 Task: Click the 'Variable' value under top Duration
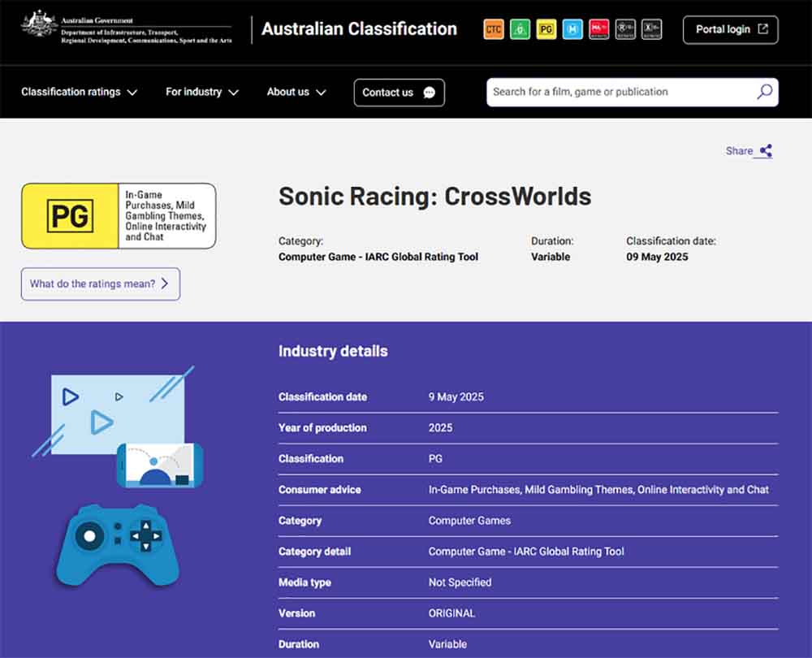(551, 257)
